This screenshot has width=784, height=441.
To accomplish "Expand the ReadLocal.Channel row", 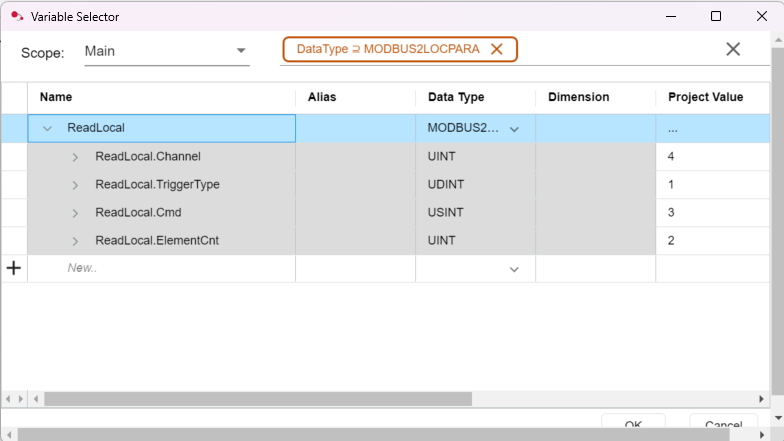I will click(x=75, y=157).
